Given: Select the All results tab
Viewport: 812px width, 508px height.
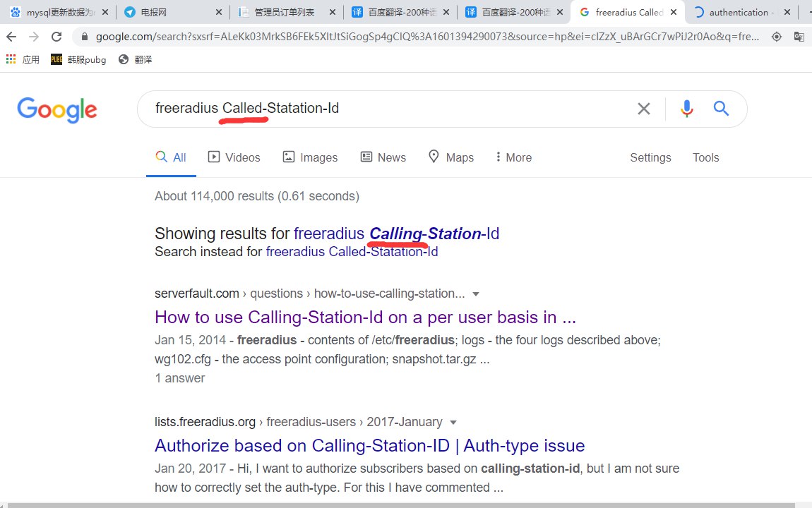Looking at the screenshot, I should (x=171, y=157).
